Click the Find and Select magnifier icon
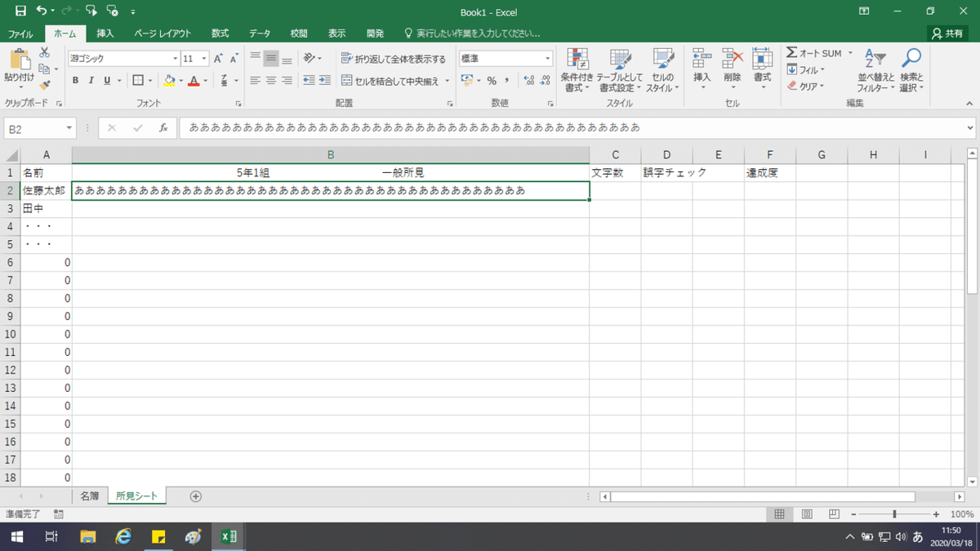 click(911, 59)
